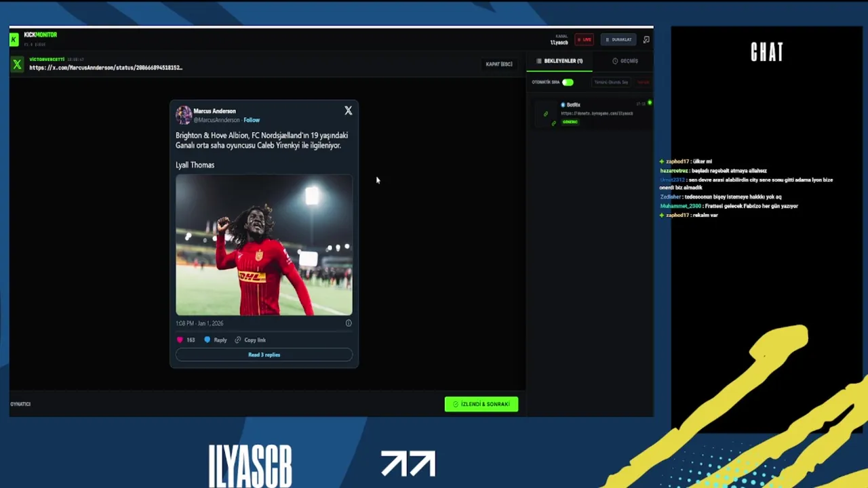Click the chain icon next to Copy link
The width and height of the screenshot is (868, 488).
pyautogui.click(x=238, y=340)
